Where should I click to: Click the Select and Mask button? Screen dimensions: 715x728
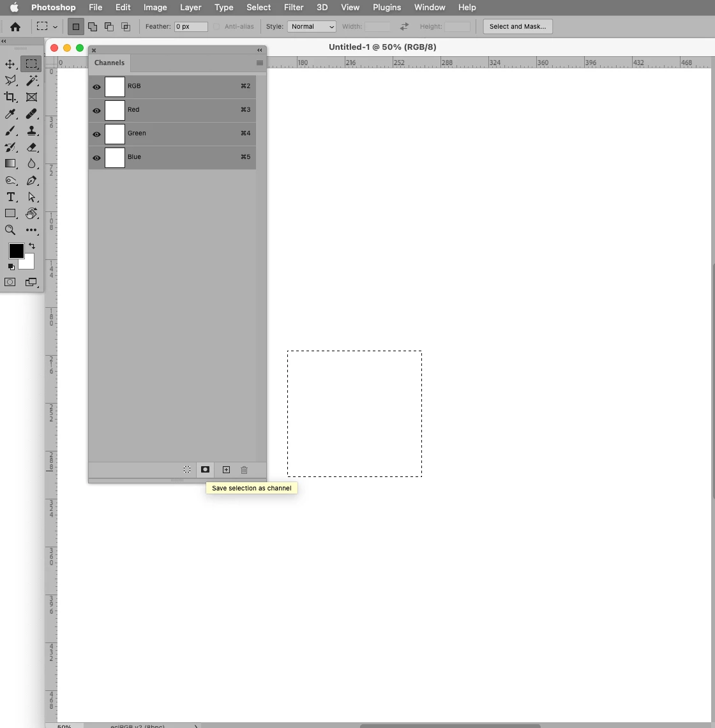pos(518,26)
